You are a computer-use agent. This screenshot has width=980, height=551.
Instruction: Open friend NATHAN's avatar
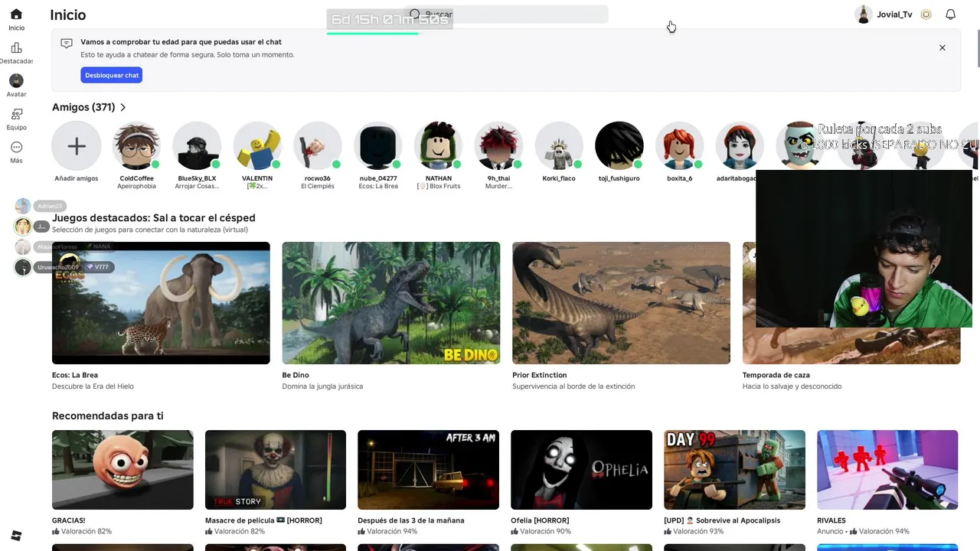point(438,145)
